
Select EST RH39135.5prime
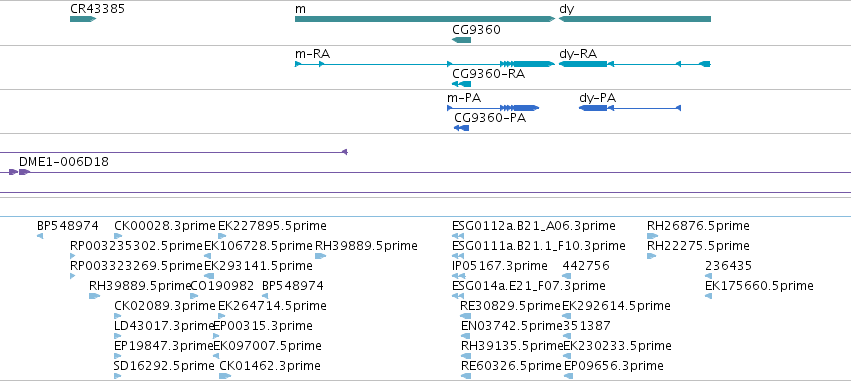click(512, 346)
